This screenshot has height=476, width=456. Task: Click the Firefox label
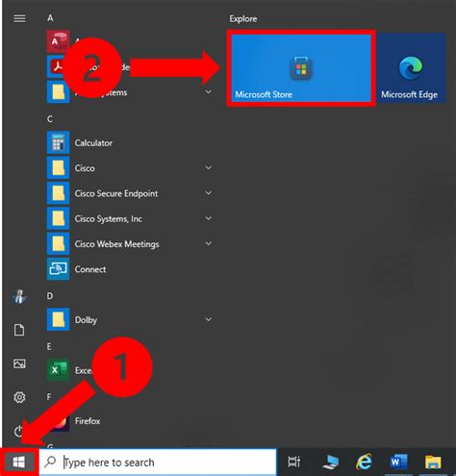coord(88,421)
